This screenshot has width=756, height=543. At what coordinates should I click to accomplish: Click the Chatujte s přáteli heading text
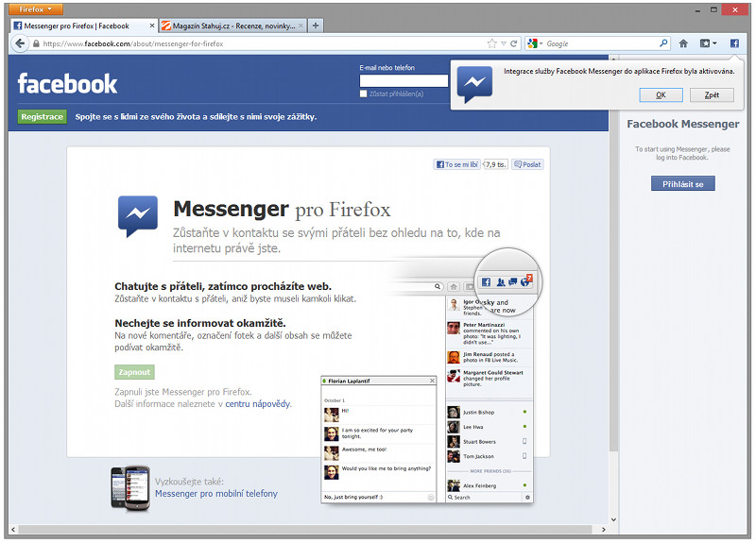tap(223, 286)
